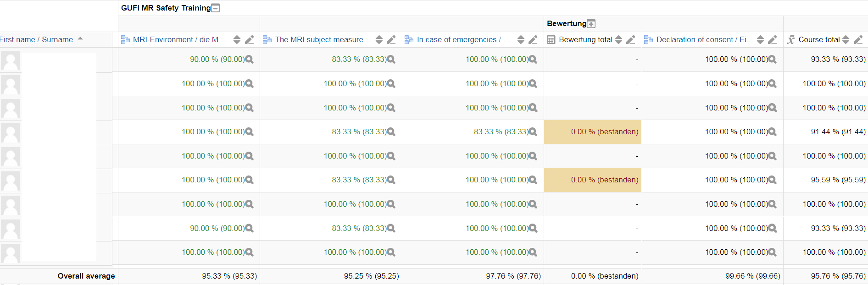Sort the In case of emergencies column
Viewport: 868px width, 285px height.
[521, 40]
